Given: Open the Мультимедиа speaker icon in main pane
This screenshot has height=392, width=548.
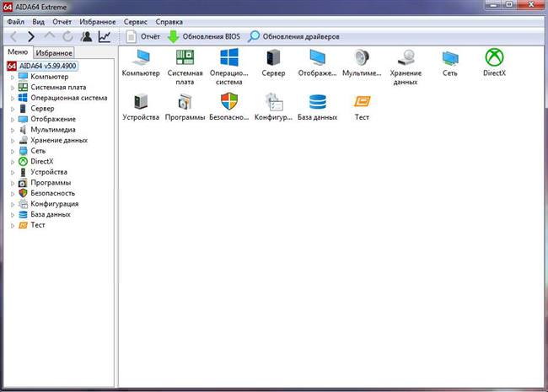Looking at the screenshot, I should [362, 58].
